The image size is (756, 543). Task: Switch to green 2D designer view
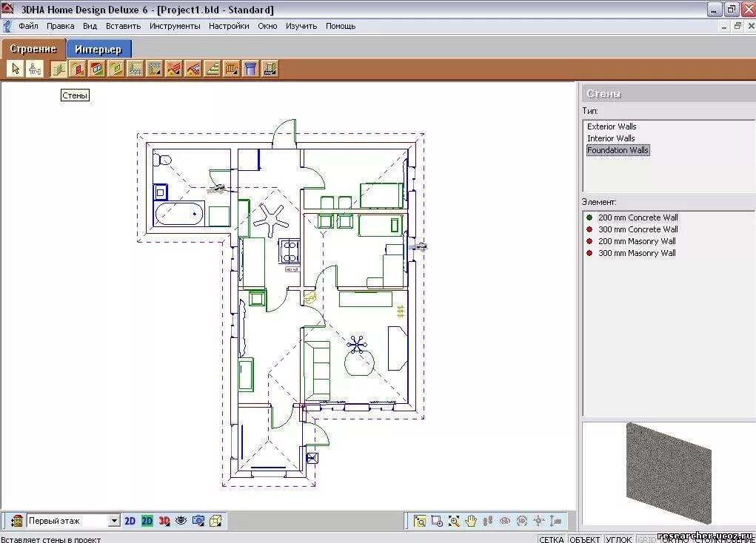(x=147, y=521)
